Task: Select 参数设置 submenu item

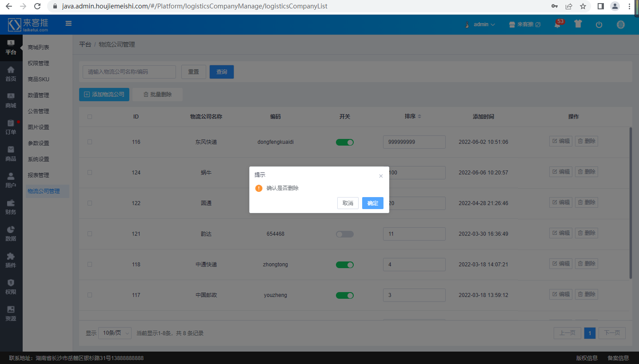Action: [38, 143]
